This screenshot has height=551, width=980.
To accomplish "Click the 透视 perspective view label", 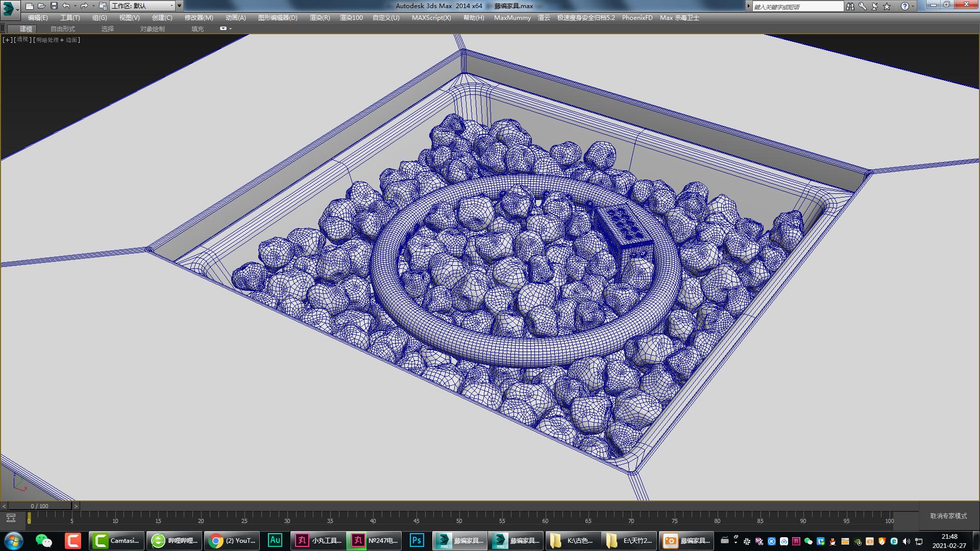I will 22,40.
